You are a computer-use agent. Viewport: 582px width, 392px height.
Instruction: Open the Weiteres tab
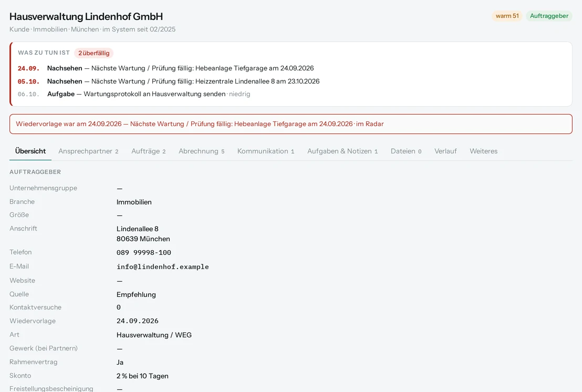coord(483,151)
